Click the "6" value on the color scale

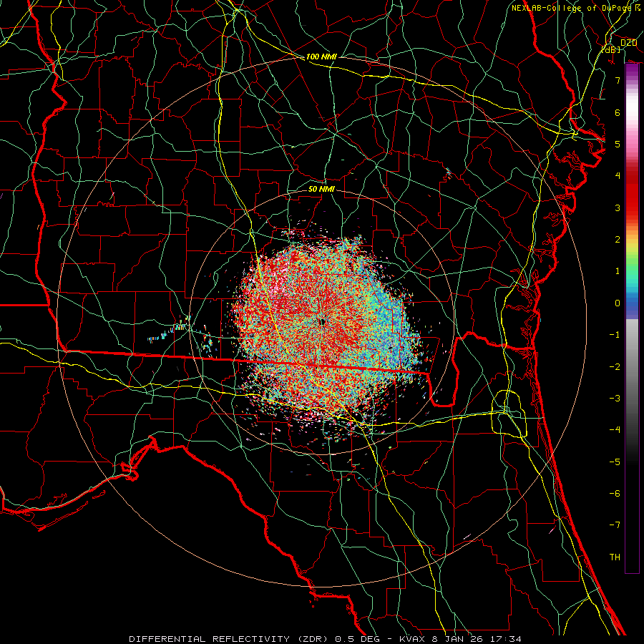pyautogui.click(x=618, y=112)
